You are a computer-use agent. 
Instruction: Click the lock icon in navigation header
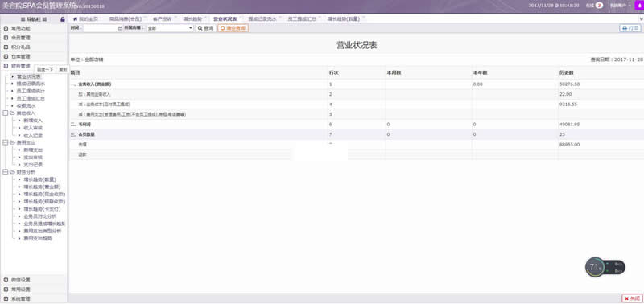(x=63, y=19)
